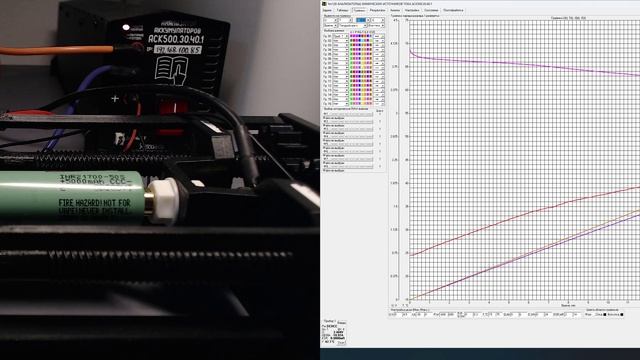The image size is (640, 360).
Task: Open the source dropdown in row Гр 01
Action: tap(340, 36)
